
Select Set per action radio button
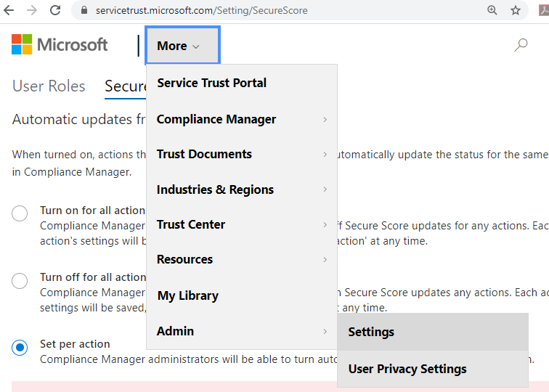coord(20,347)
